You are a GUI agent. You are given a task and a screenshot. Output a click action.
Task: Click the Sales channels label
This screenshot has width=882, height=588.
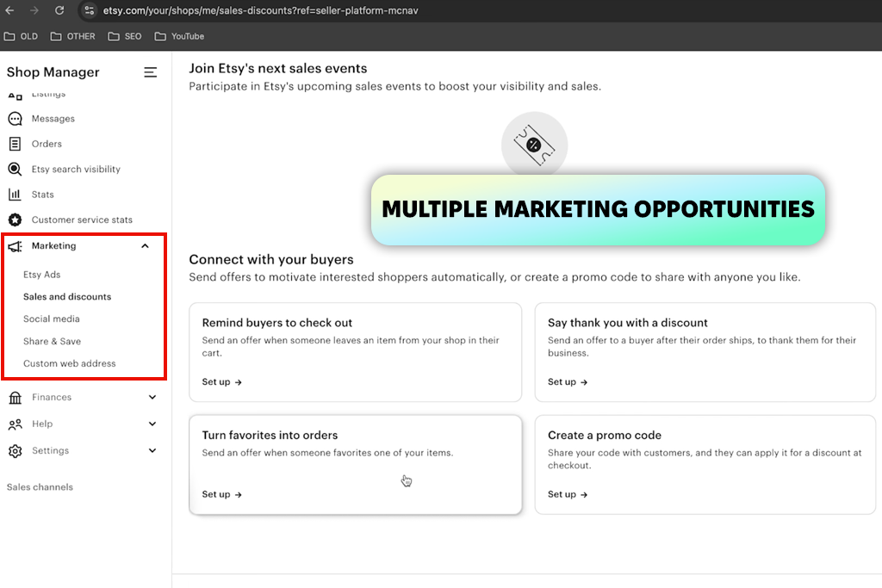40,486
